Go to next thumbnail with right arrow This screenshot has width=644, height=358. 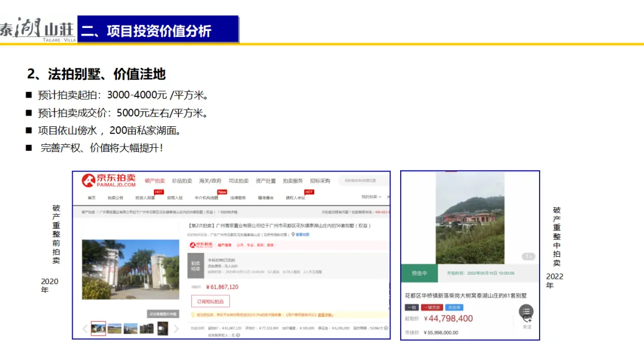click(x=176, y=329)
